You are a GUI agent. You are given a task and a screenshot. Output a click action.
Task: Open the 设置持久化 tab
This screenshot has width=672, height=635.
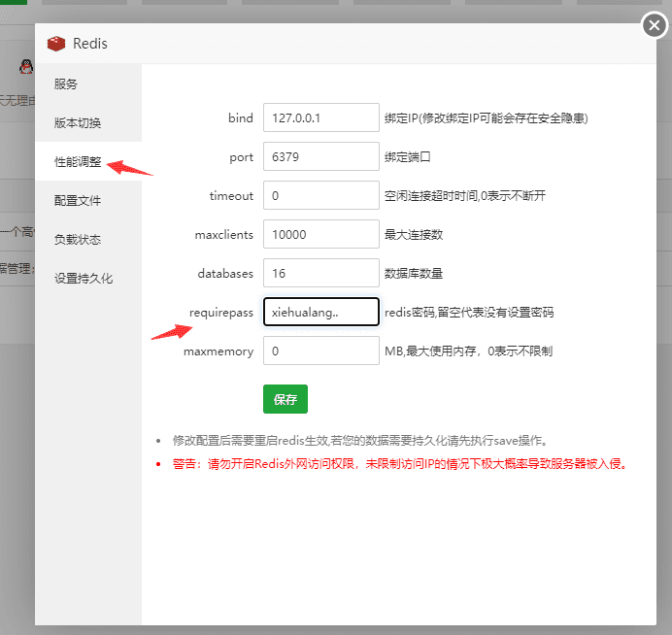click(84, 279)
